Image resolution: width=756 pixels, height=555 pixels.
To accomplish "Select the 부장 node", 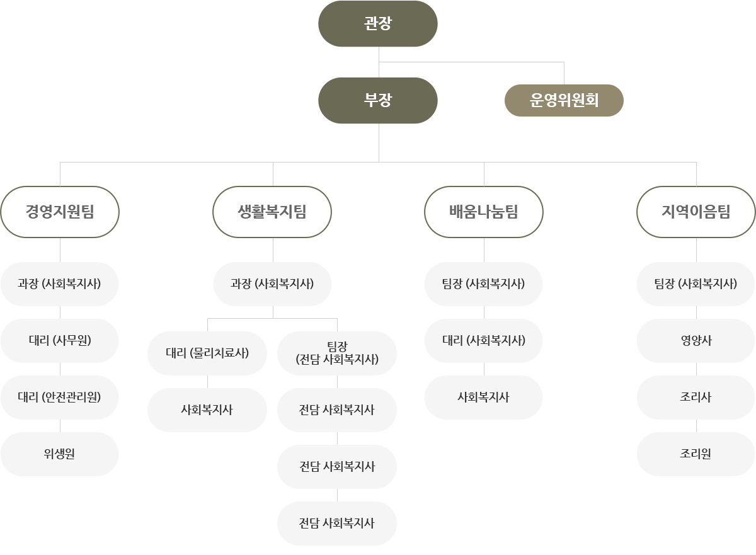I will (378, 100).
